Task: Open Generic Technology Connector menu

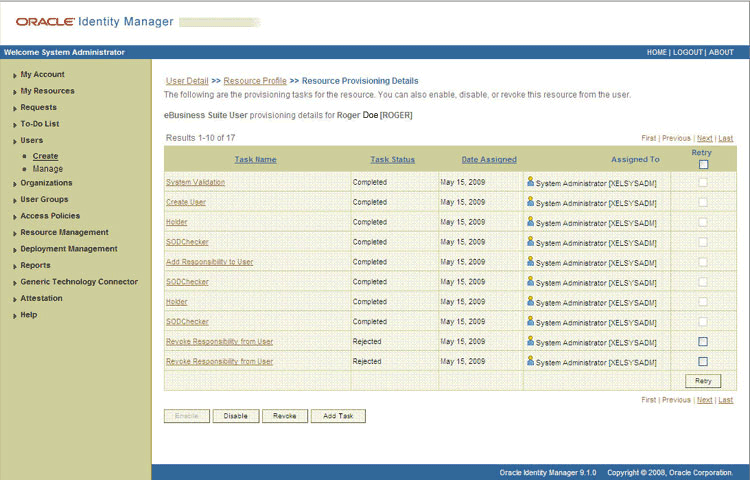Action: pyautogui.click(x=79, y=282)
